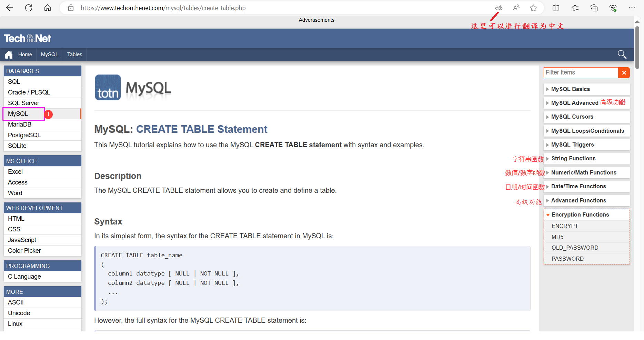Click the TechOnTheNet logo
The width and height of the screenshot is (644, 340).
pyautogui.click(x=28, y=38)
